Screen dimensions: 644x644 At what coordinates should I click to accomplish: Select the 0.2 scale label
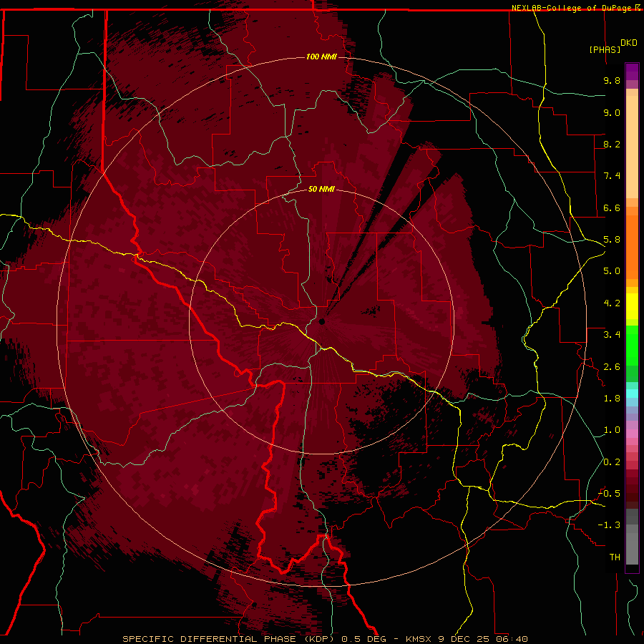612,462
